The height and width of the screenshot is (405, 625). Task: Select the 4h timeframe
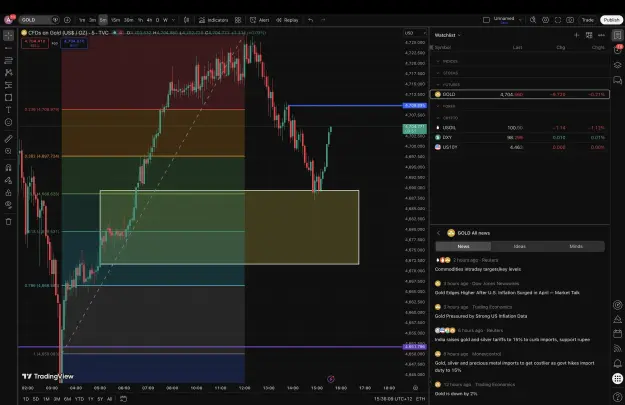(149, 20)
